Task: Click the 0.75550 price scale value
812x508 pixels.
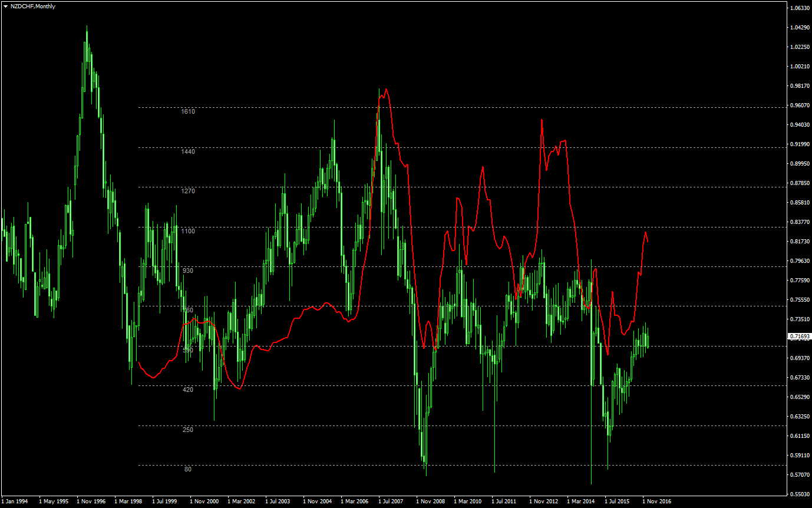Action: point(800,300)
